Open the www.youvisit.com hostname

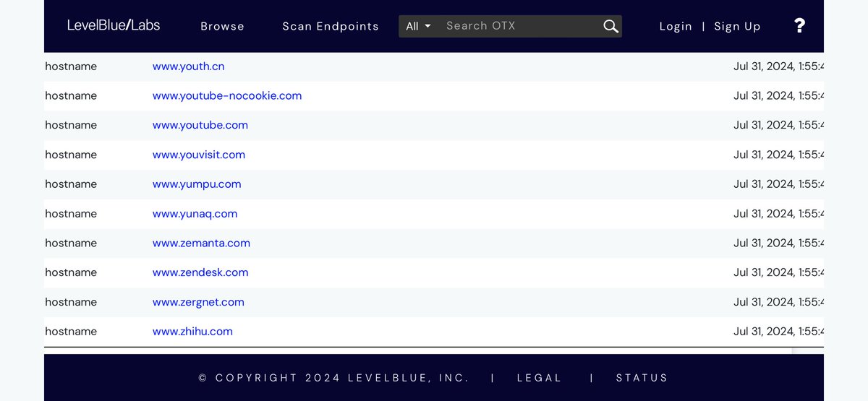click(199, 155)
